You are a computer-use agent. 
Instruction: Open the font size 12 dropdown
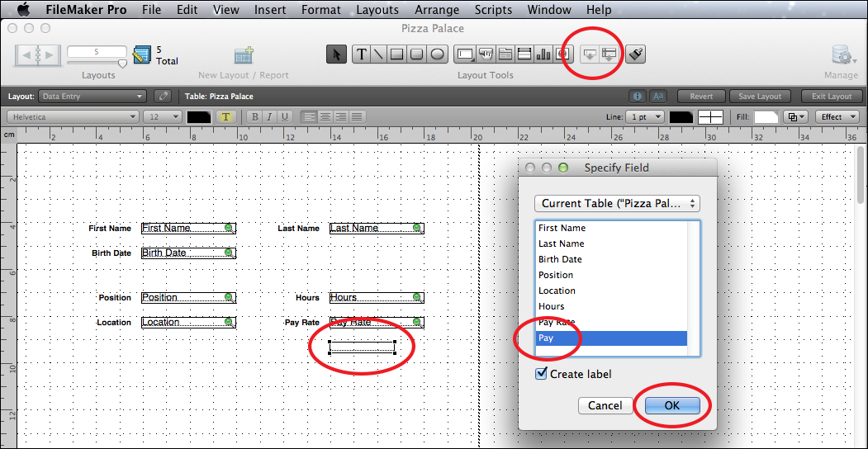[163, 116]
